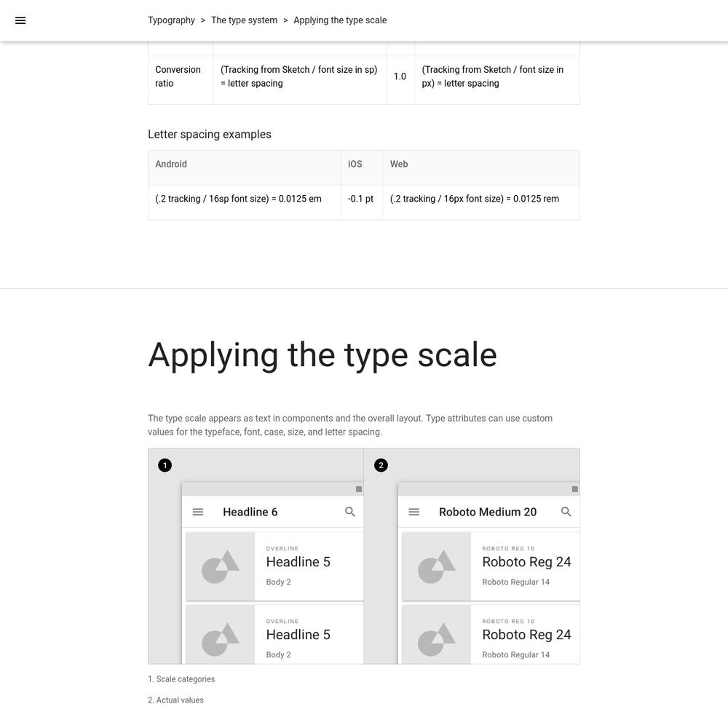The width and height of the screenshot is (728, 728).
Task: Click small gray square in left mockup status bar
Action: [x=359, y=489]
